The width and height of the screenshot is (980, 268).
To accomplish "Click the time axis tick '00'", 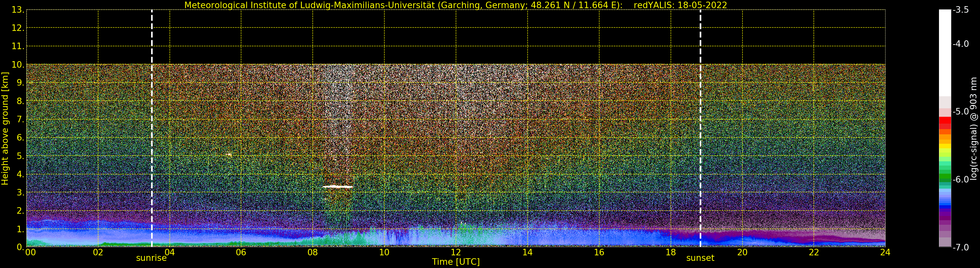I will click(30, 252).
